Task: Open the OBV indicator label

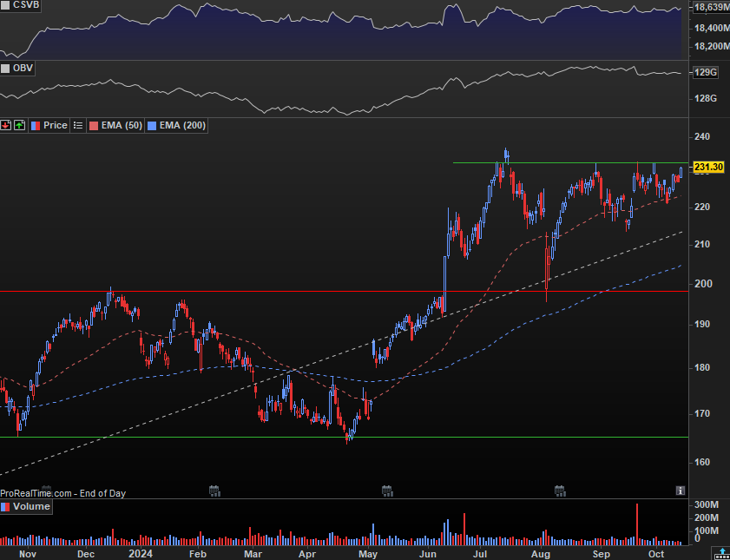Action: point(23,69)
